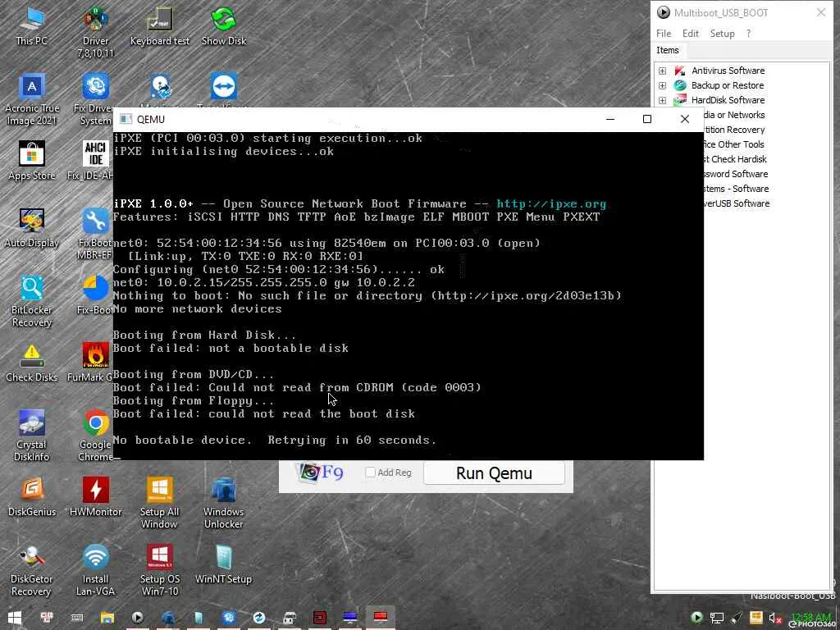Select the 'tition Recovery' tree row
840x630 pixels.
click(734, 130)
